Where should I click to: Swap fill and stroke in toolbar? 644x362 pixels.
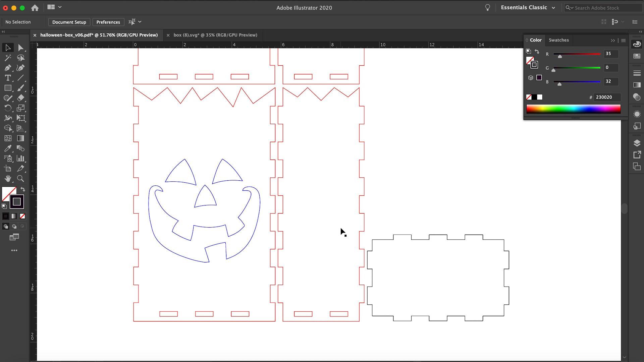pos(23,189)
